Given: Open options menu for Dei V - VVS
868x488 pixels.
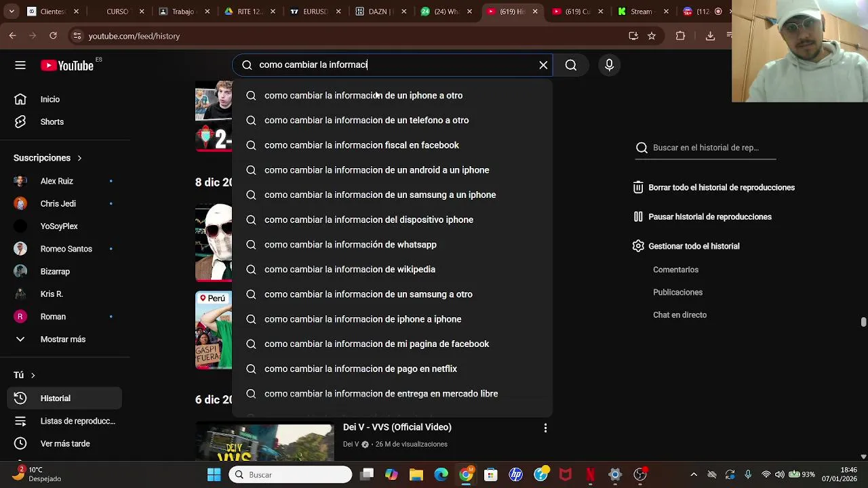Looking at the screenshot, I should click(545, 428).
